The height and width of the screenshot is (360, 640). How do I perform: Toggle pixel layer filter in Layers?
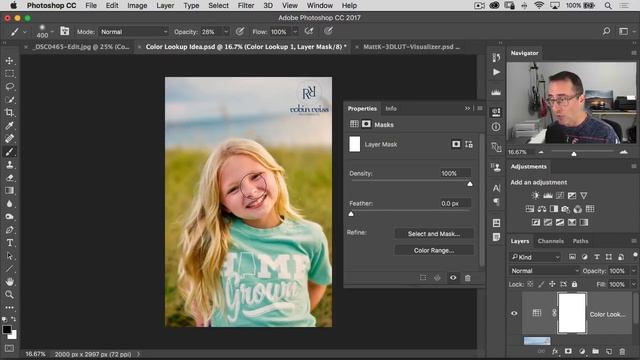(572, 257)
